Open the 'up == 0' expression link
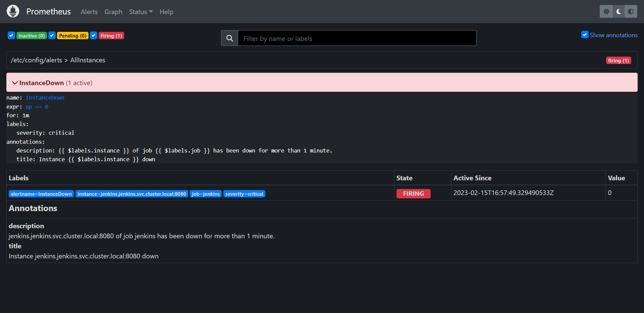The image size is (644, 313). click(x=37, y=107)
